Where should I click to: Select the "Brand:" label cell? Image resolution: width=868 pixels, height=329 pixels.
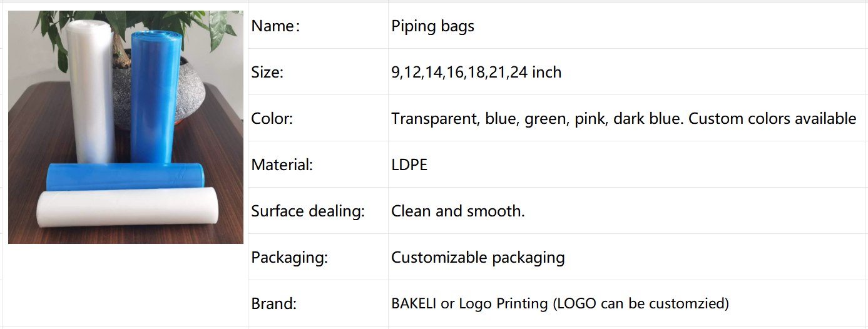pos(273,304)
